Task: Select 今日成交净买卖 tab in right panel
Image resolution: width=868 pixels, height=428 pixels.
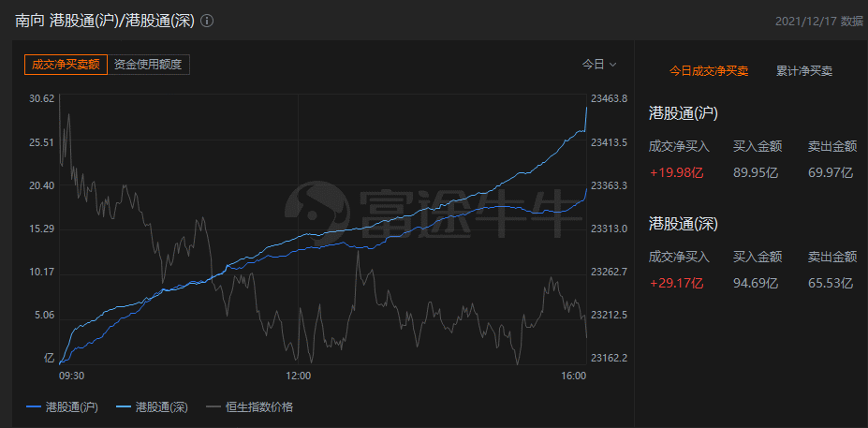Action: coord(709,71)
